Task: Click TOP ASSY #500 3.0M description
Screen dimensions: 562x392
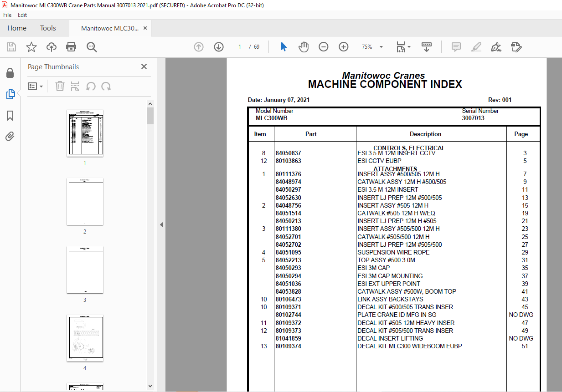Action: pyautogui.click(x=387, y=260)
